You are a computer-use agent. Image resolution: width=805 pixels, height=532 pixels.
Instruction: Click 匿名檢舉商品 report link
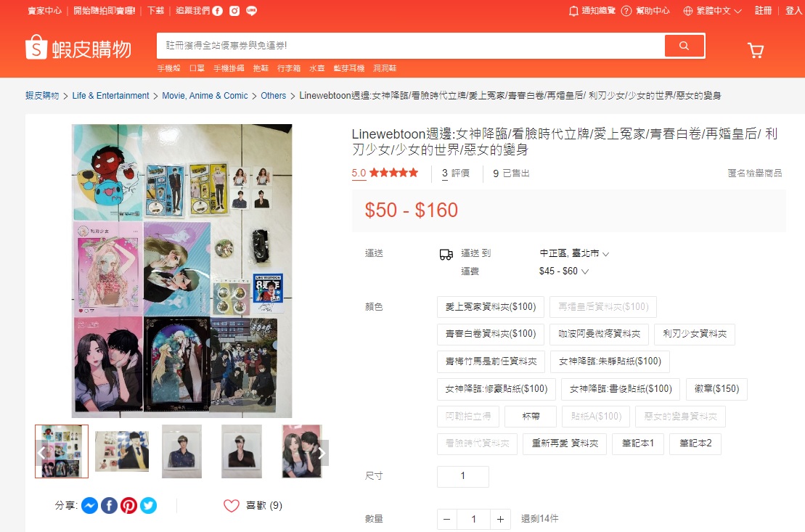tap(755, 173)
